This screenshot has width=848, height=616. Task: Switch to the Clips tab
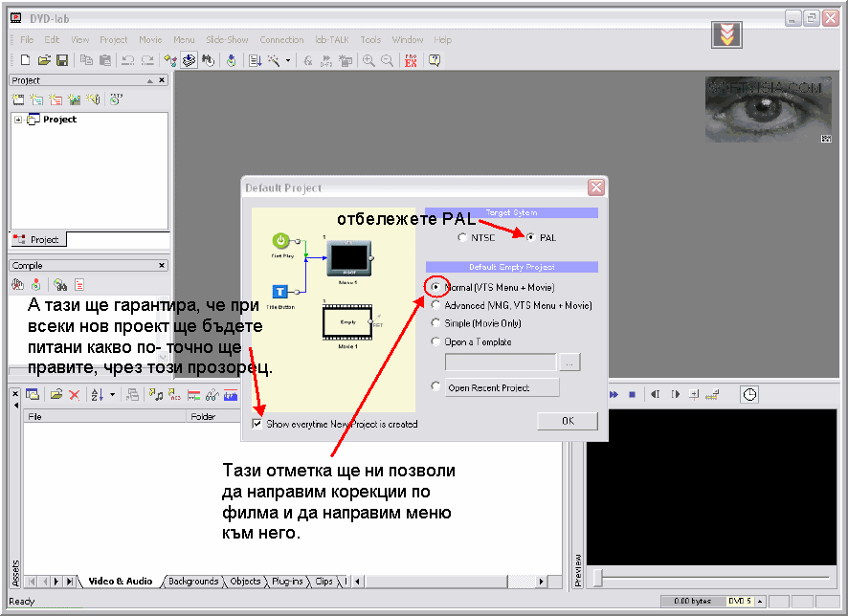coord(324,582)
